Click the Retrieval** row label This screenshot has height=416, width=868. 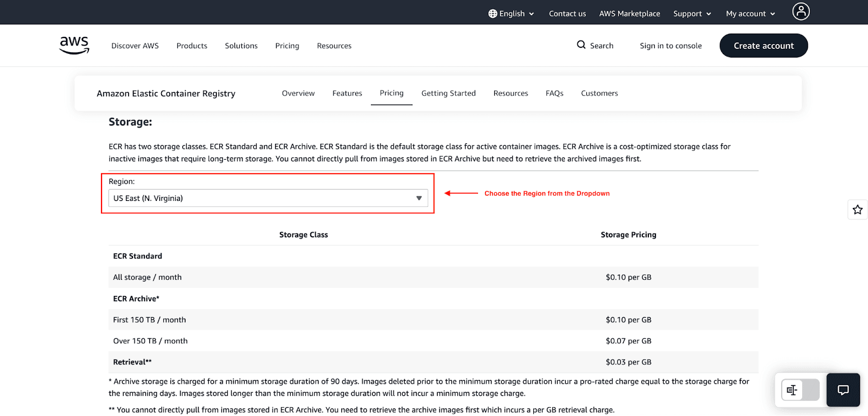[132, 362]
